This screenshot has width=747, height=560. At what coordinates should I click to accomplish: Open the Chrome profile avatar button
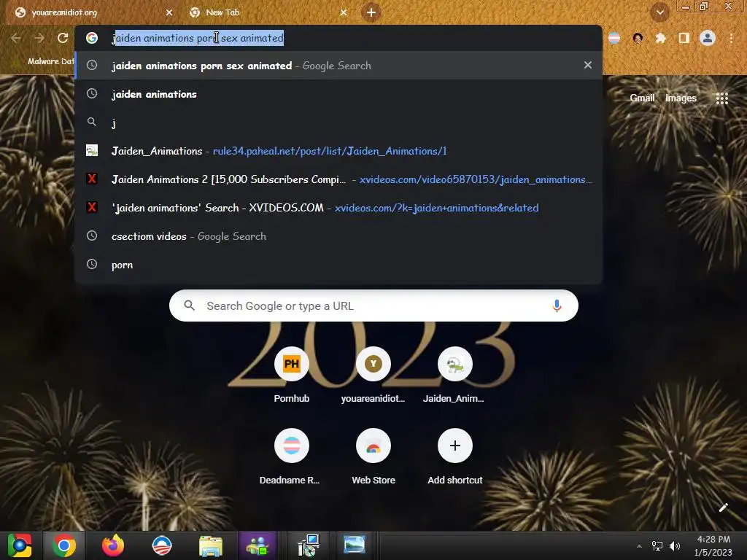[708, 38]
